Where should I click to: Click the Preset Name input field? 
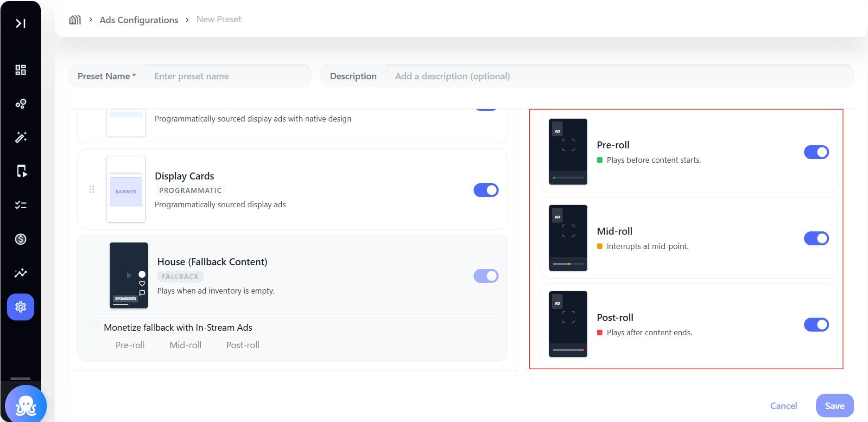pos(228,76)
